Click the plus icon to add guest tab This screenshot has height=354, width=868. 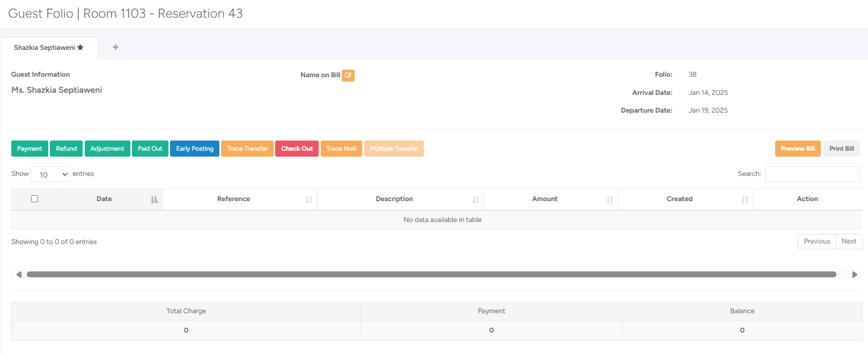pyautogui.click(x=115, y=47)
